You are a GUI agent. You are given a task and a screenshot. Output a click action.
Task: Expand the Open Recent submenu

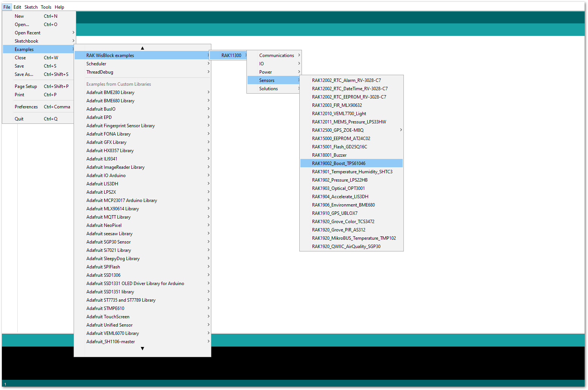[39, 33]
